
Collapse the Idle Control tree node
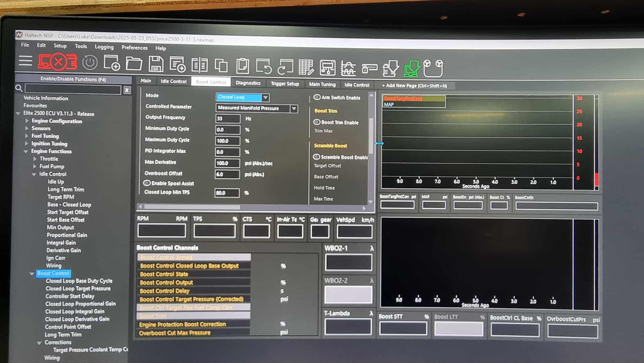tap(34, 174)
